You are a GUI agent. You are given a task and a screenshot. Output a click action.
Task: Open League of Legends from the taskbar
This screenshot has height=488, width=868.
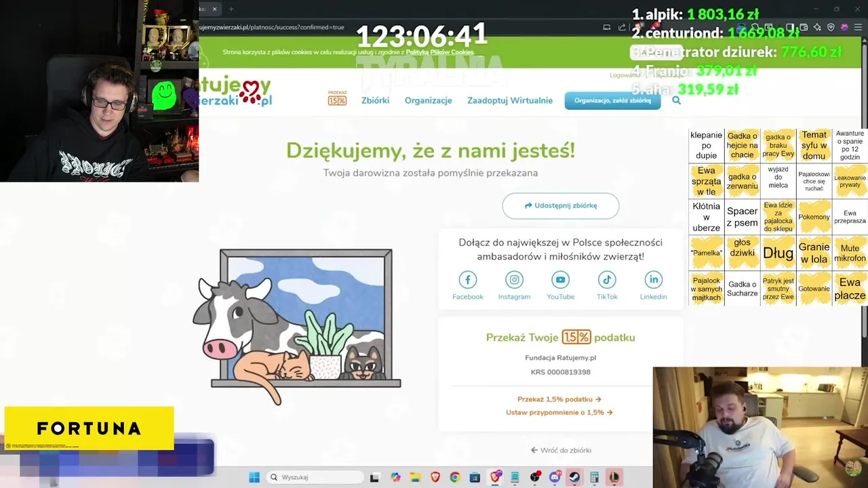[x=614, y=477]
